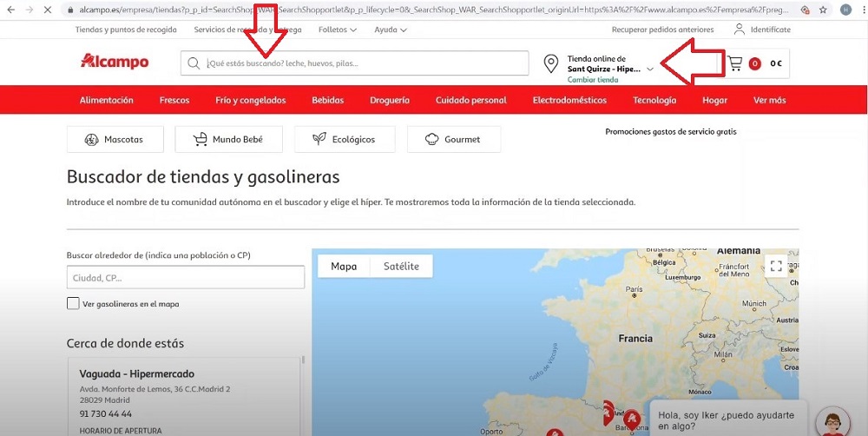Expand the Sant Quirze store selector chevron
Screen dimensions: 868x436
[x=650, y=69]
